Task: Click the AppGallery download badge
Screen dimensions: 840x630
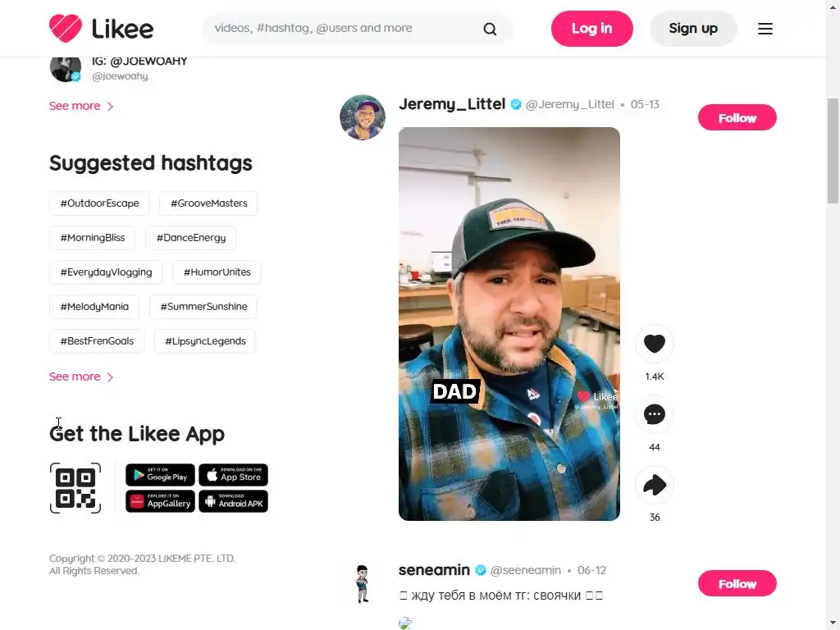Action: [x=160, y=501]
